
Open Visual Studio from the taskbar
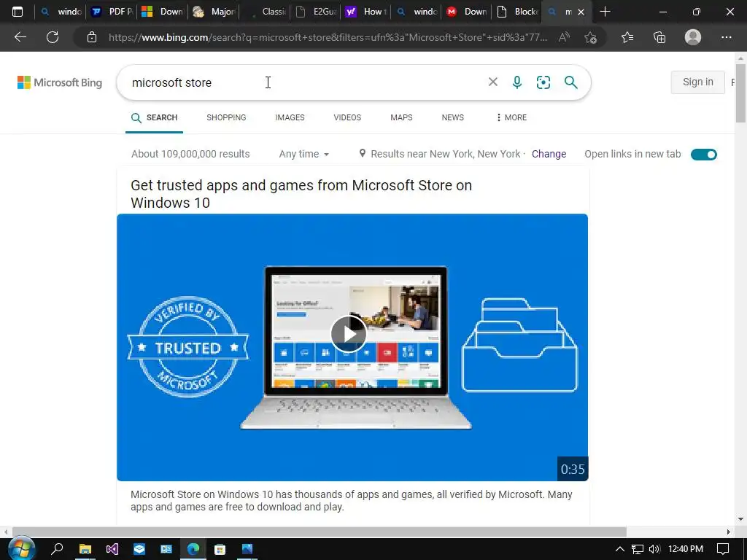(112, 549)
